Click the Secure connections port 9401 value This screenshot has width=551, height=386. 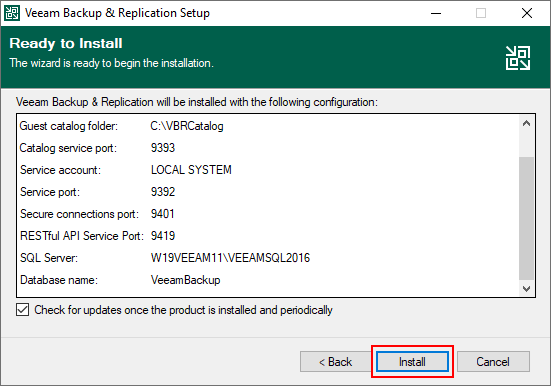point(162,214)
